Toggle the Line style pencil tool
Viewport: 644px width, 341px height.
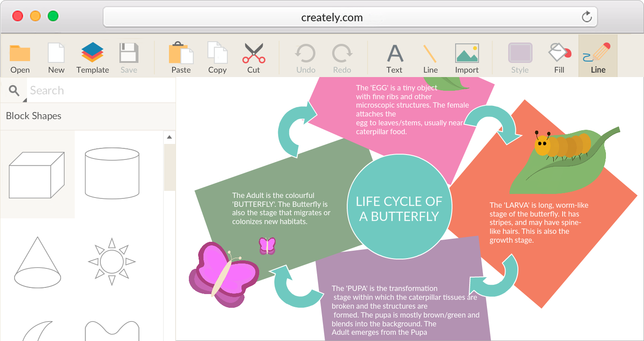pos(598,54)
